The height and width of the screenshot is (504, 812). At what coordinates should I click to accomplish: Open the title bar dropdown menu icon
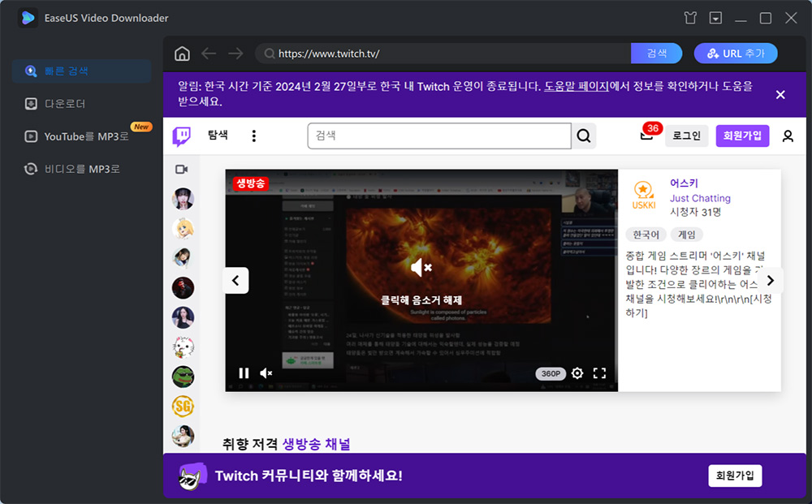pos(715,18)
